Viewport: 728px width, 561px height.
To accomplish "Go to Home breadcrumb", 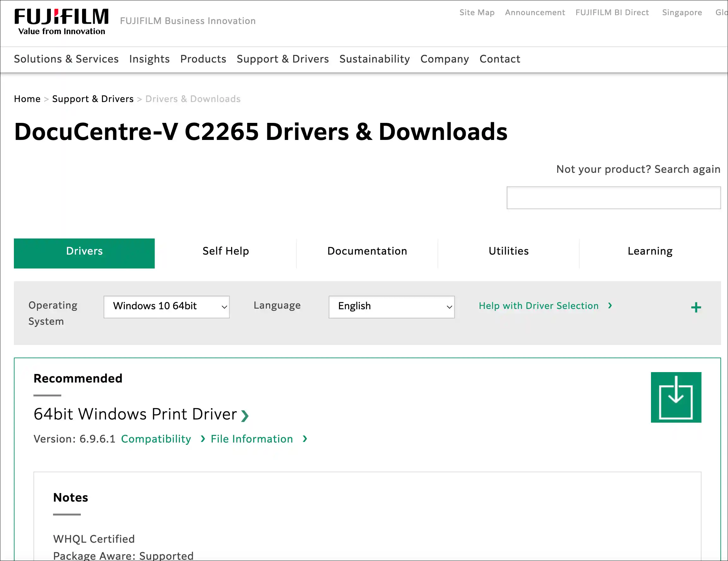I will [x=27, y=99].
